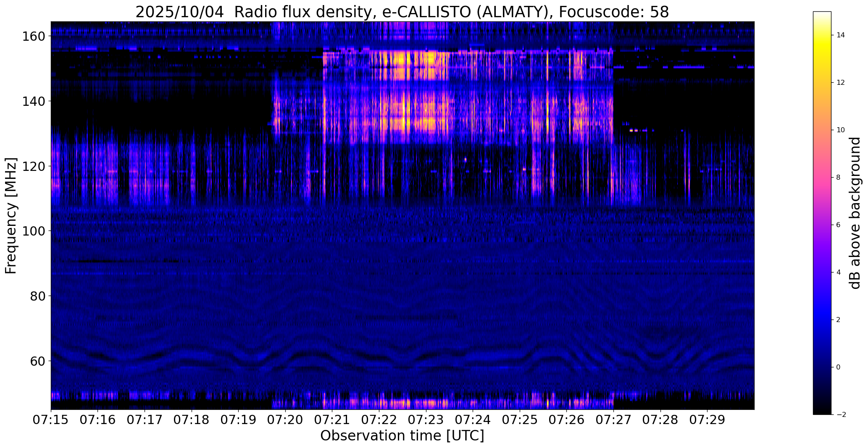Pick the positive 2 dB colorbar tick label
Screen dimensions: 868x448
pos(839,320)
